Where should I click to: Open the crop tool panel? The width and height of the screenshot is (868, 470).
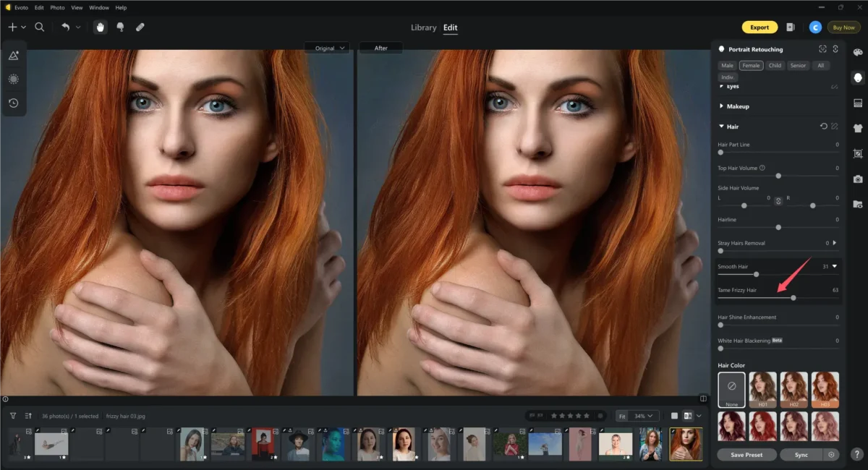pos(858,153)
